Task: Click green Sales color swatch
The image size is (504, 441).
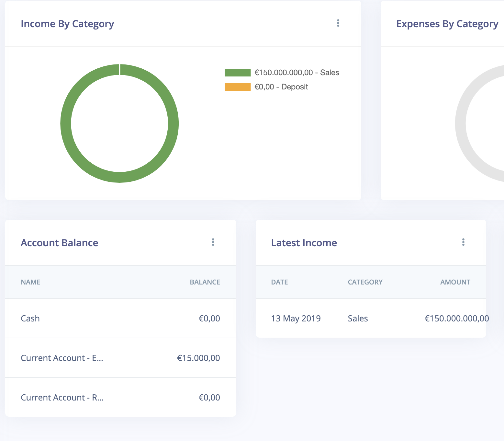Action: coord(238,73)
